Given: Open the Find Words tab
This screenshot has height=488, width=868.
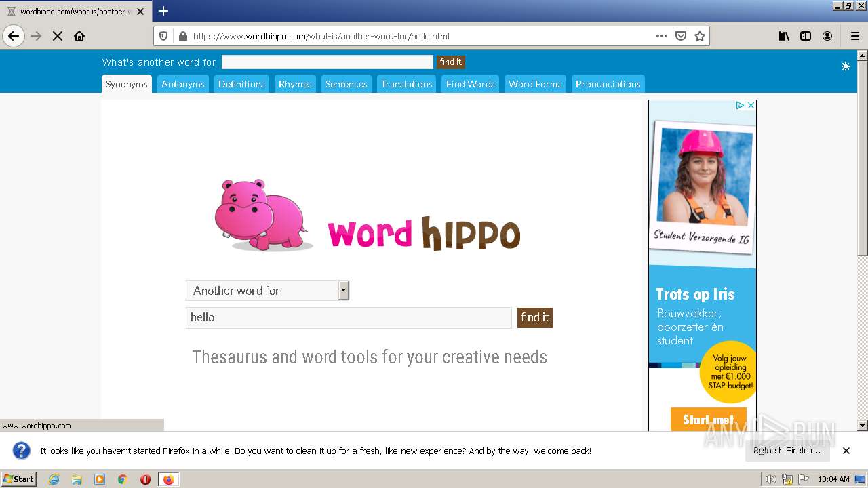Looking at the screenshot, I should pyautogui.click(x=471, y=84).
